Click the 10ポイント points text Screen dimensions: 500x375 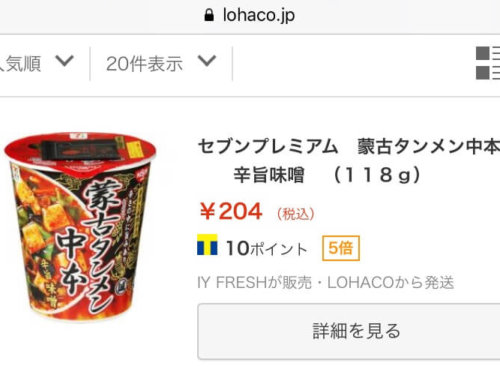pyautogui.click(x=266, y=248)
